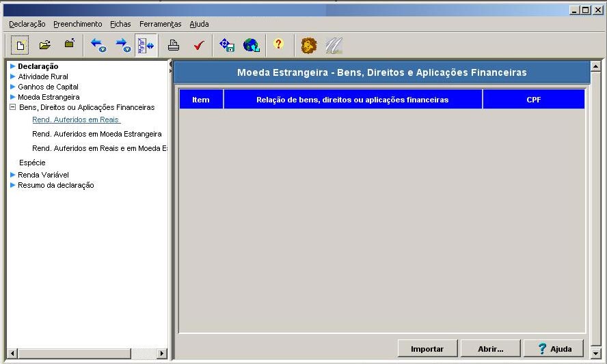Viewport: 607px width, 364px height.
Task: Toggle the navigation tree panel toolbar button
Action: coord(145,46)
